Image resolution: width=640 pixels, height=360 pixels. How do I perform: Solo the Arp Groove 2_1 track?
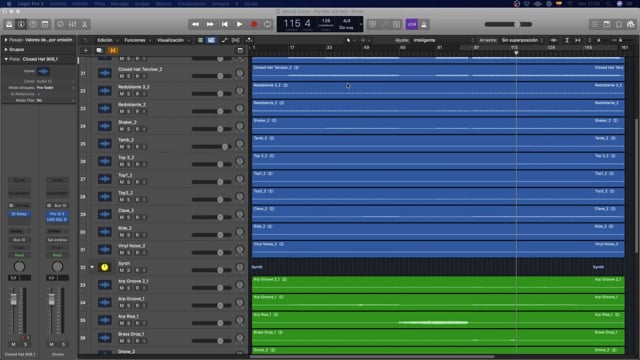(129, 288)
